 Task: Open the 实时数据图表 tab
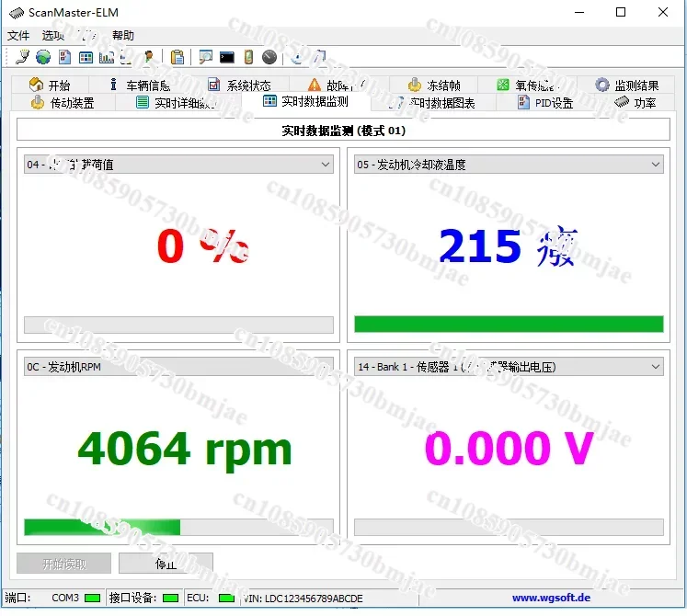(x=434, y=103)
